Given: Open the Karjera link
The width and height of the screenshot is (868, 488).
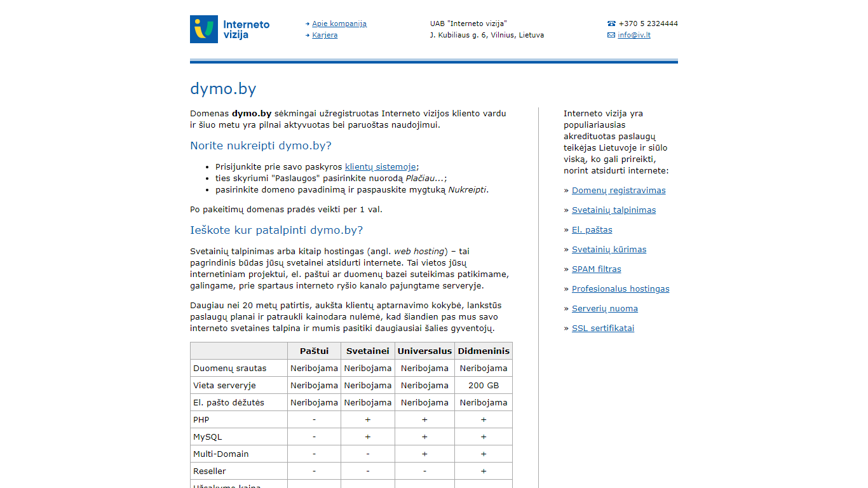Looking at the screenshot, I should [x=325, y=35].
